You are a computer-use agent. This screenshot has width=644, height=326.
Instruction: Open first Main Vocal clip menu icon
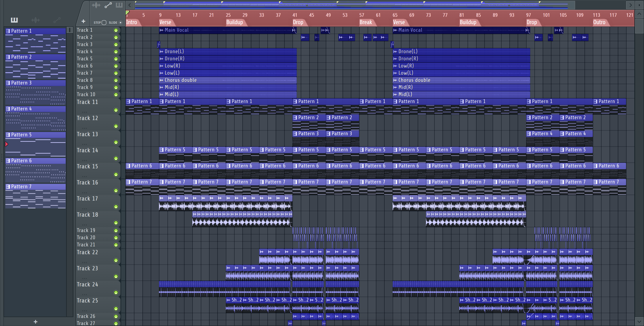tap(161, 30)
